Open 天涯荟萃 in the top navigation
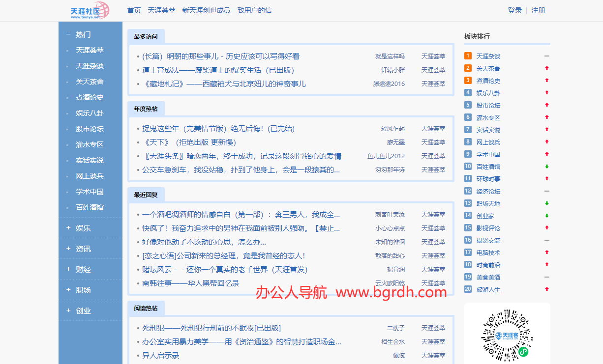The width and height of the screenshot is (603, 364). pyautogui.click(x=161, y=10)
